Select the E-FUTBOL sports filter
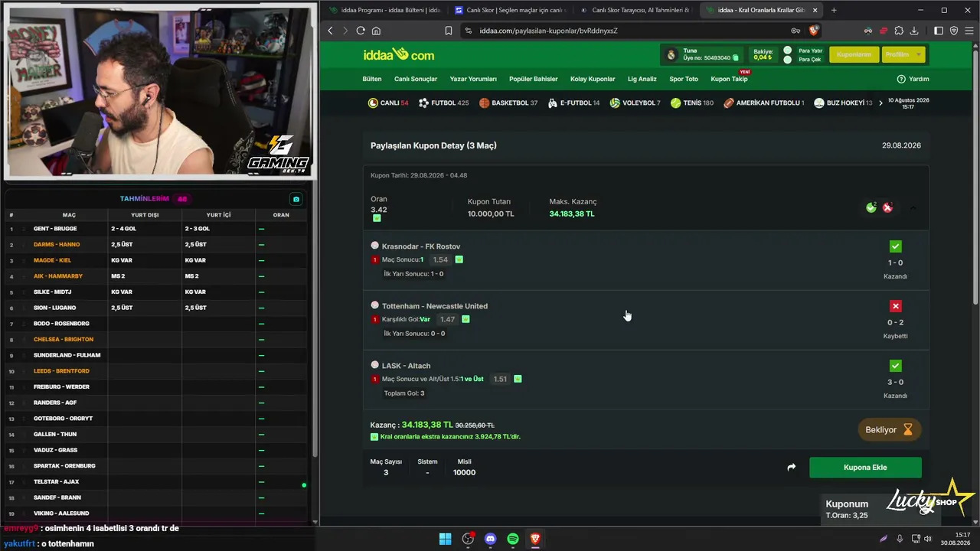The height and width of the screenshot is (551, 980). 574,103
